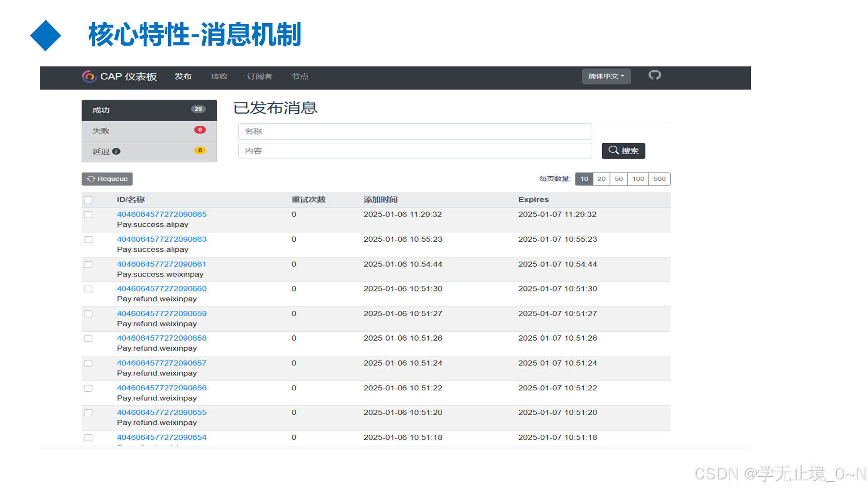
Task: Open the 订阅者 page
Action: (x=259, y=76)
